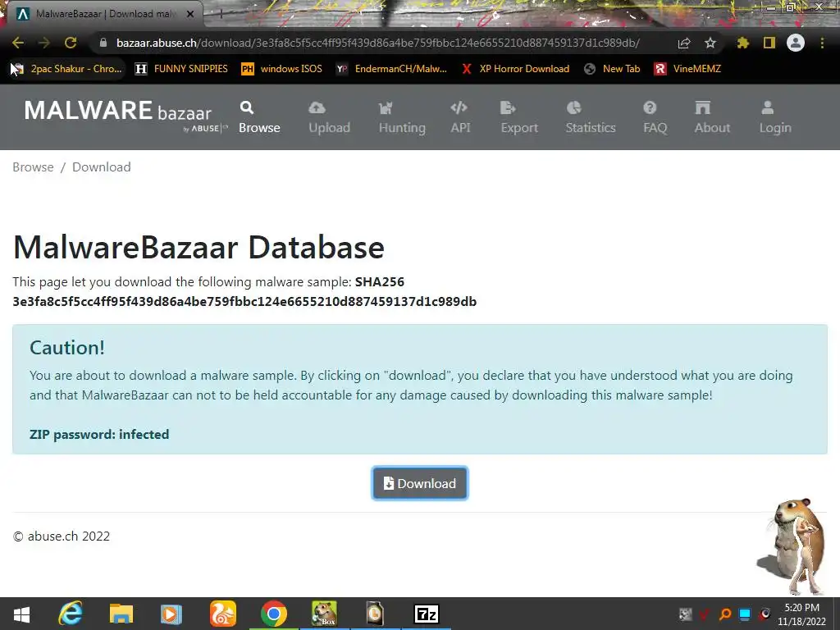Click the first system tray icon
The width and height of the screenshot is (840, 630).
685,614
